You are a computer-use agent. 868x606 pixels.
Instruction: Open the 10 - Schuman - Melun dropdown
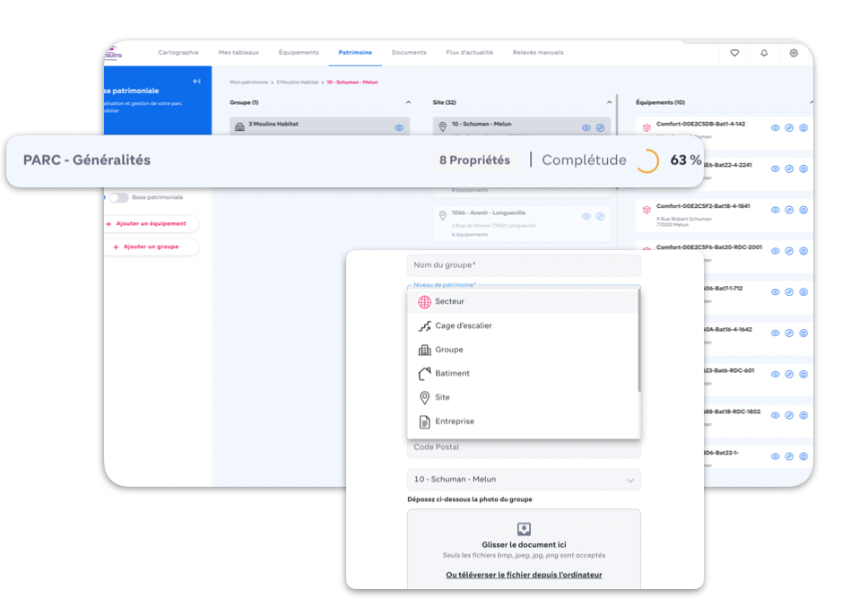tap(524, 480)
